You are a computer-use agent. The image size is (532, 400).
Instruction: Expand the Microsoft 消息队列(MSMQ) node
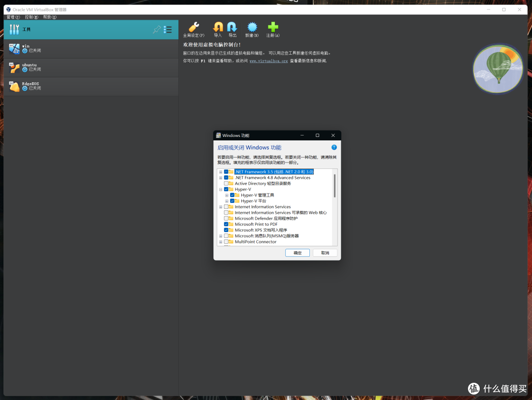pyautogui.click(x=221, y=236)
